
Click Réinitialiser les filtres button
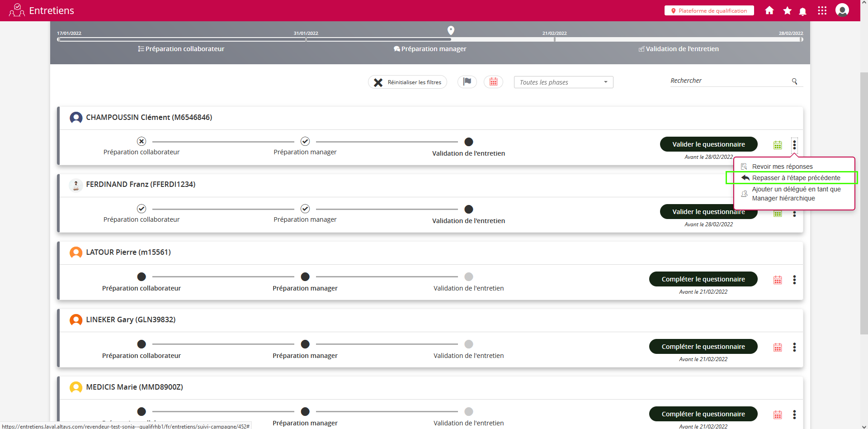pyautogui.click(x=407, y=82)
